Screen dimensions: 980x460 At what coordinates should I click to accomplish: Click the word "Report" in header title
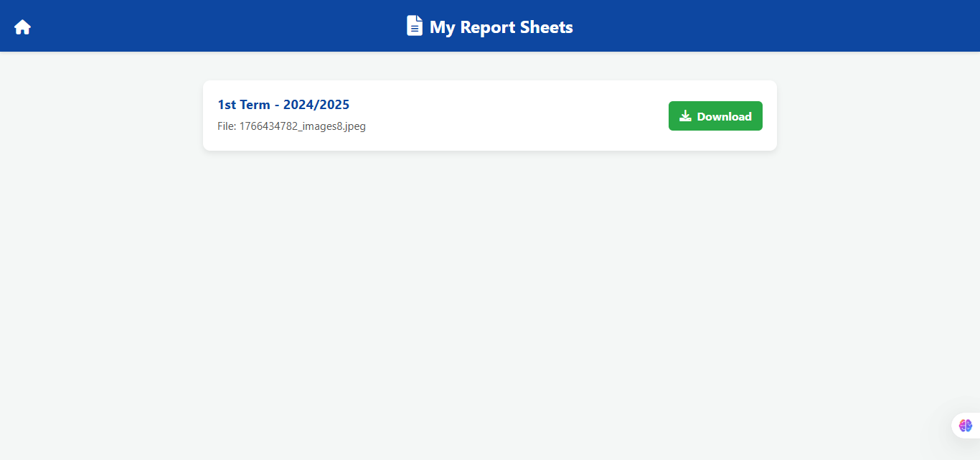coord(486,27)
